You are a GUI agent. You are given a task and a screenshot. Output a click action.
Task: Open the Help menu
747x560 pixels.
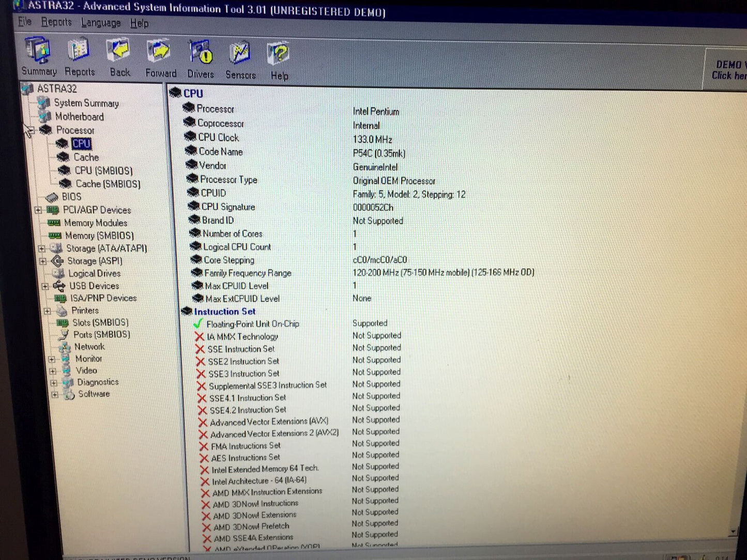click(x=139, y=23)
